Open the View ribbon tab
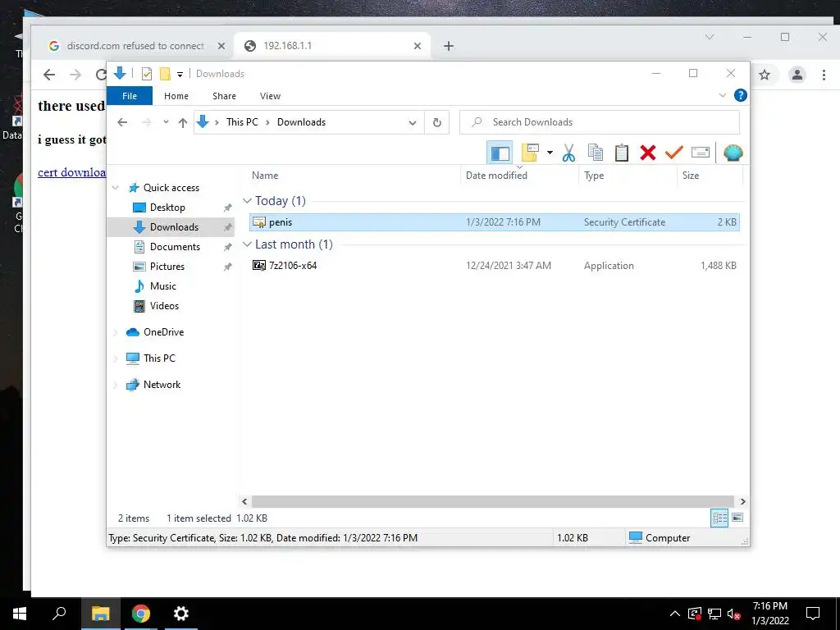Viewport: 840px width, 630px height. tap(270, 96)
